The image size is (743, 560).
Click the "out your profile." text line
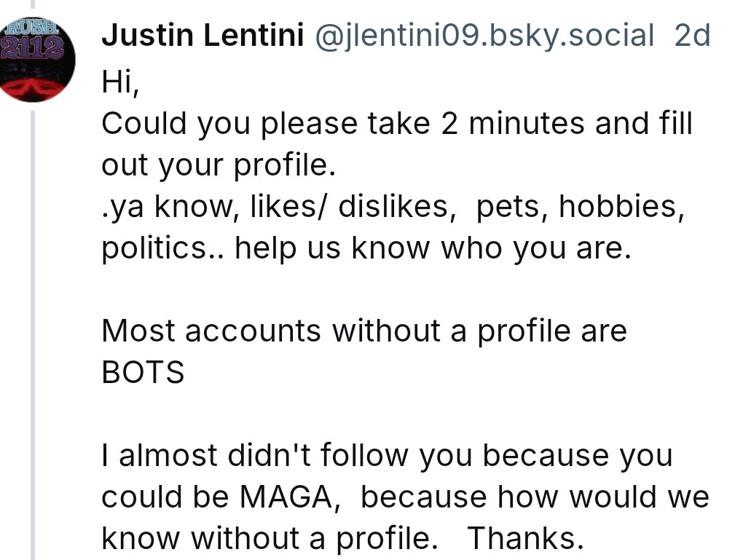[219, 165]
